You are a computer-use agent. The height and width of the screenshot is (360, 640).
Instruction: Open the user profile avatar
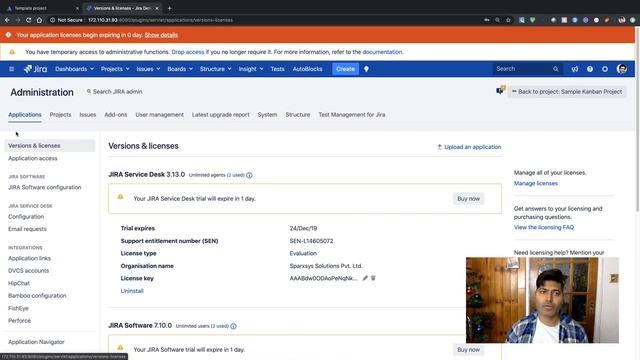(622, 69)
